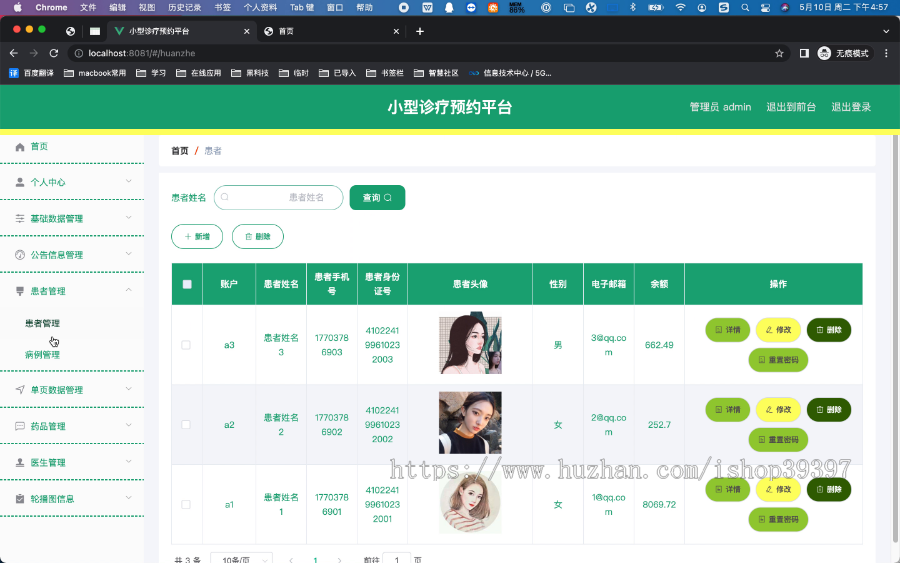This screenshot has width=900, height=563.
Task: Click the clipboard icon beside 轮播图信息
Action: pyautogui.click(x=20, y=499)
